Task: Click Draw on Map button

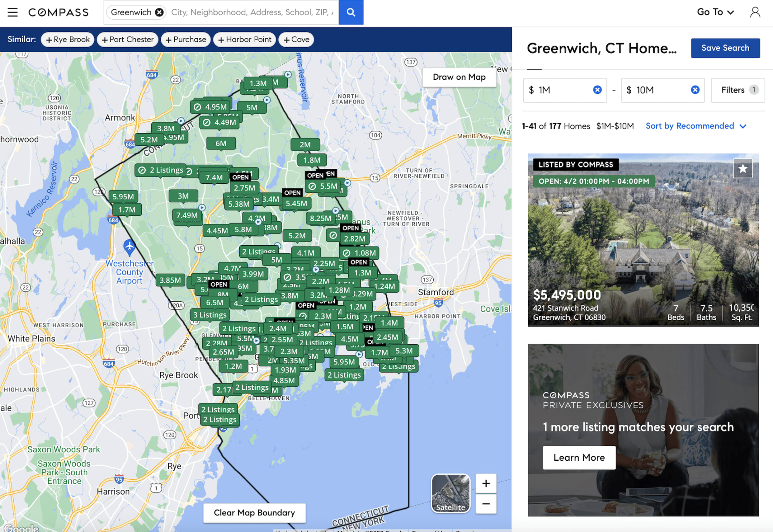Action: click(459, 77)
